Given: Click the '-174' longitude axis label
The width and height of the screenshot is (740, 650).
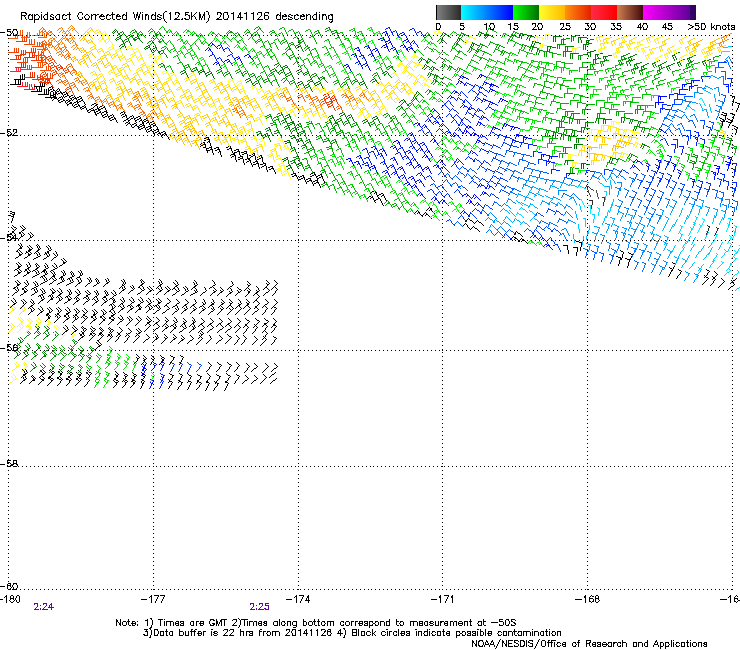Looking at the screenshot, I should (x=298, y=599).
